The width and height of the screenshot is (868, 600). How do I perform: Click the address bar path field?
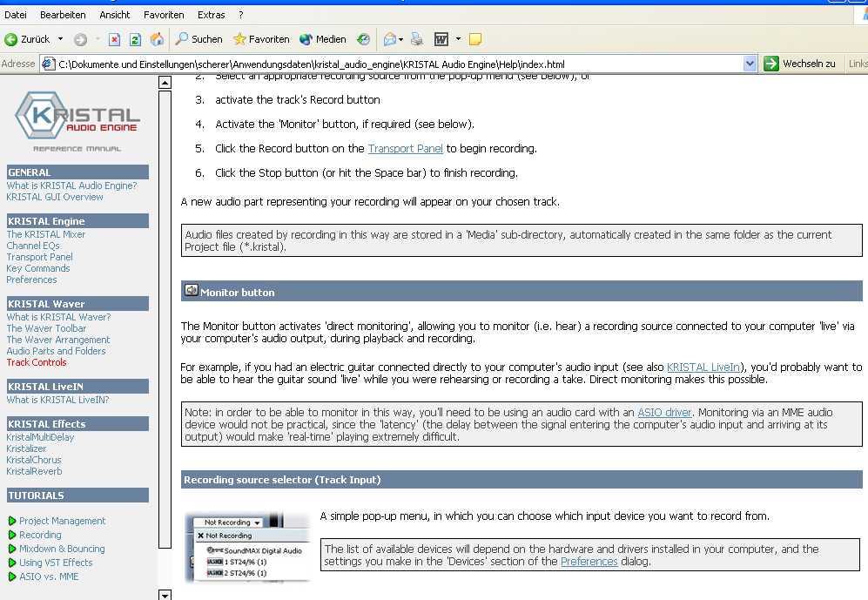point(399,64)
